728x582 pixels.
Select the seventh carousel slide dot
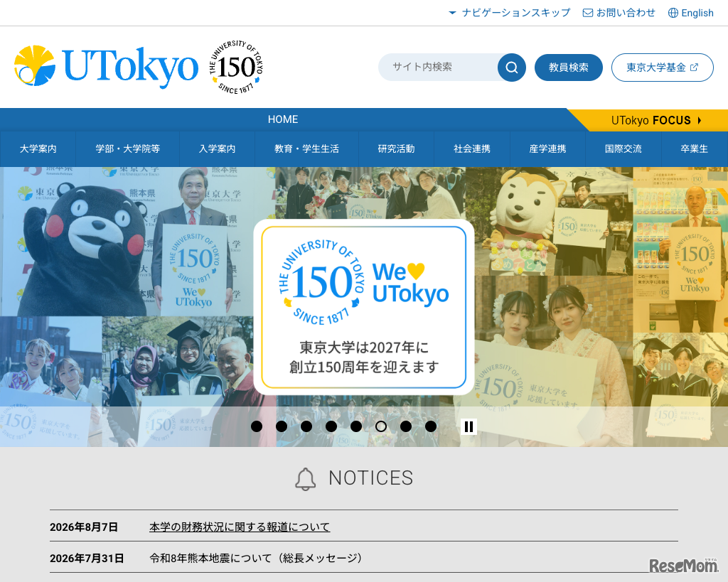(406, 426)
